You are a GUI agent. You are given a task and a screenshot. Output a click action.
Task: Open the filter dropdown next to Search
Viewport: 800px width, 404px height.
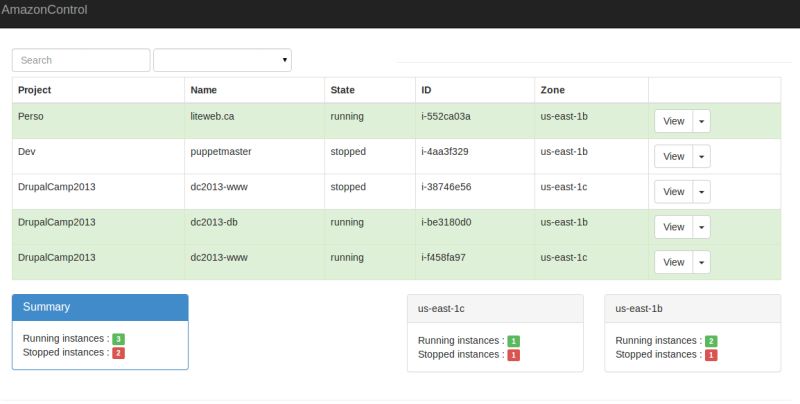pyautogui.click(x=222, y=60)
